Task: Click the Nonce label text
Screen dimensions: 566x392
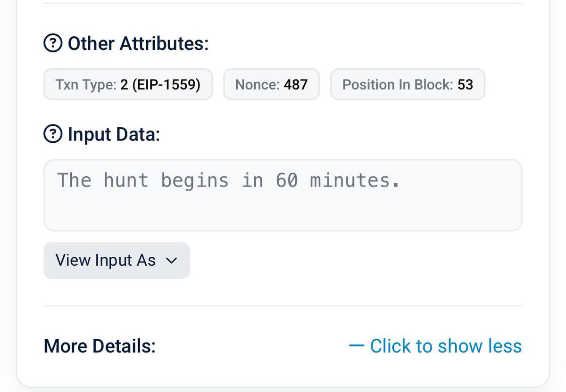Action: point(258,85)
